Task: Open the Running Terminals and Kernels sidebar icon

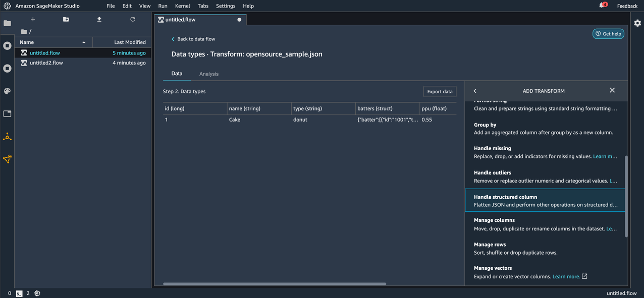Action: click(7, 46)
